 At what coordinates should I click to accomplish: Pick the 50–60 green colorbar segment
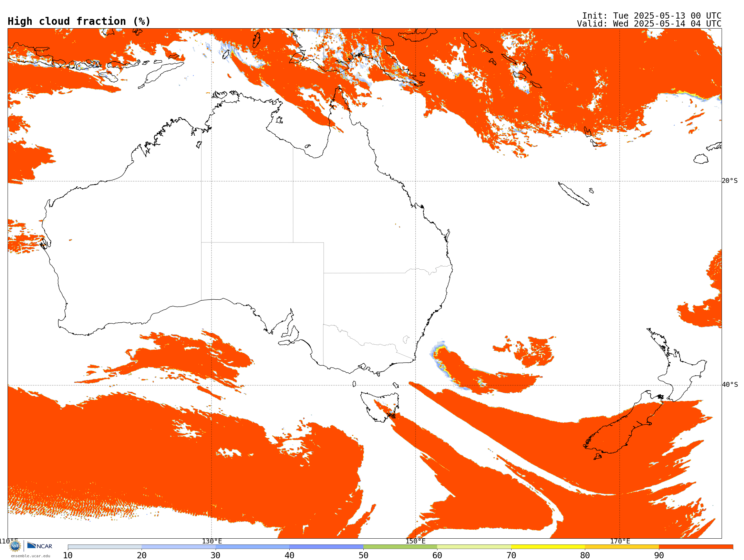click(400, 547)
